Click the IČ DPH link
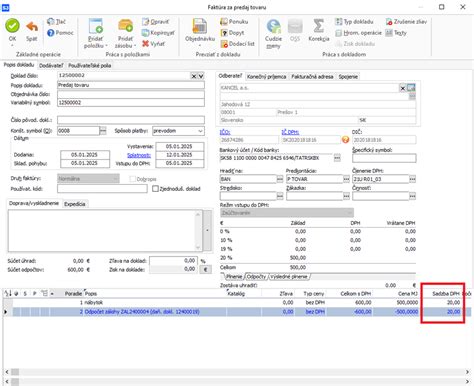Viewport: 474px width, 386px height. (x=290, y=132)
